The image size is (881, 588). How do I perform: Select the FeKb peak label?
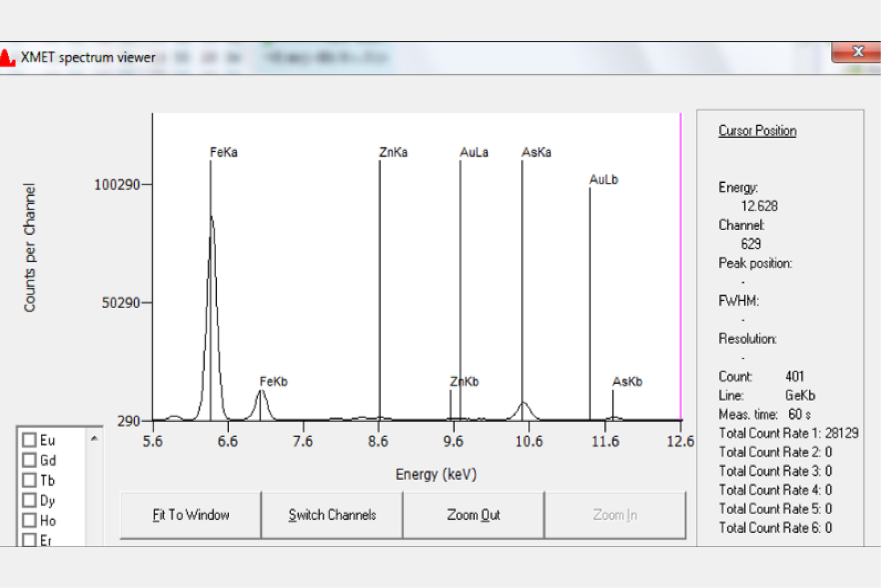[274, 382]
